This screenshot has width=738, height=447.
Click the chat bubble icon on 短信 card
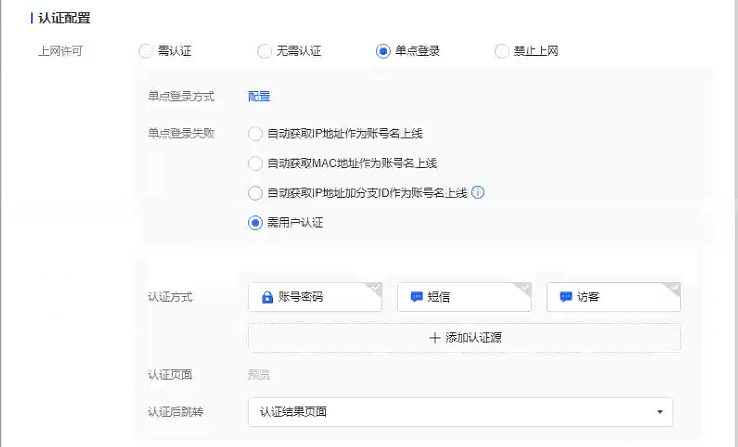pos(417,297)
